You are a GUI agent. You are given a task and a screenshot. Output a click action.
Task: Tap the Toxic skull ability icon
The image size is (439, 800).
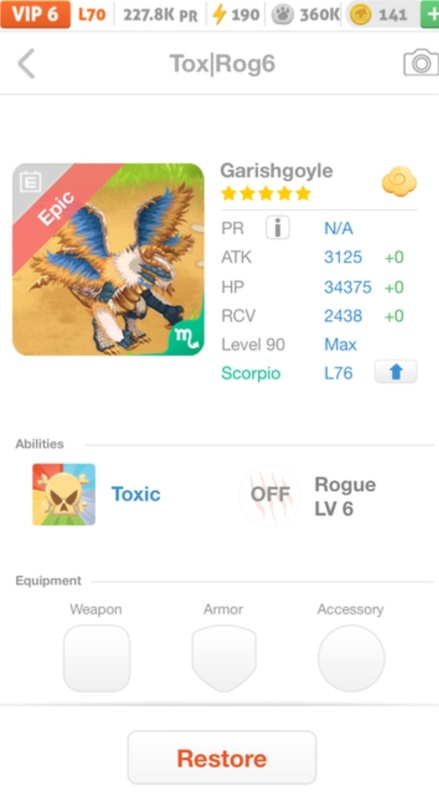point(64,494)
